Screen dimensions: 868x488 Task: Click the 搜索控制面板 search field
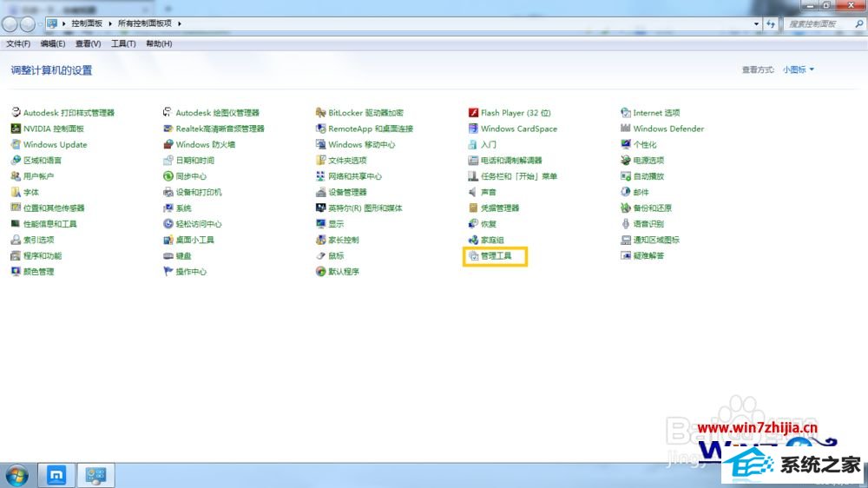point(824,23)
